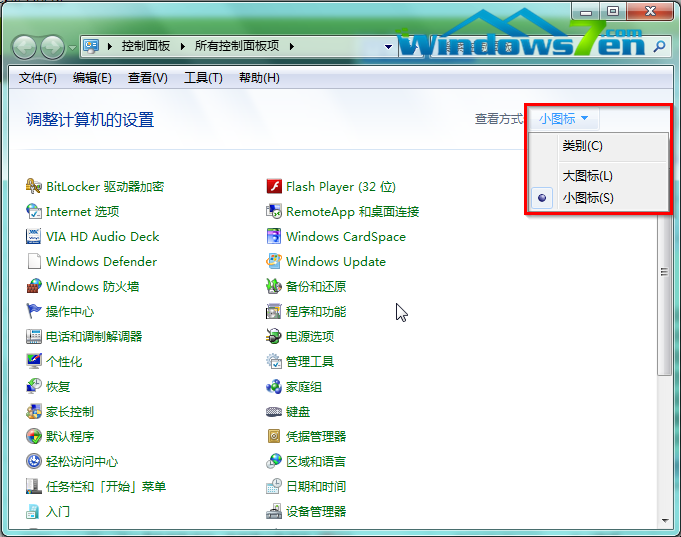The height and width of the screenshot is (537, 681).
Task: Open the 查看(V) menu
Action: click(x=148, y=78)
